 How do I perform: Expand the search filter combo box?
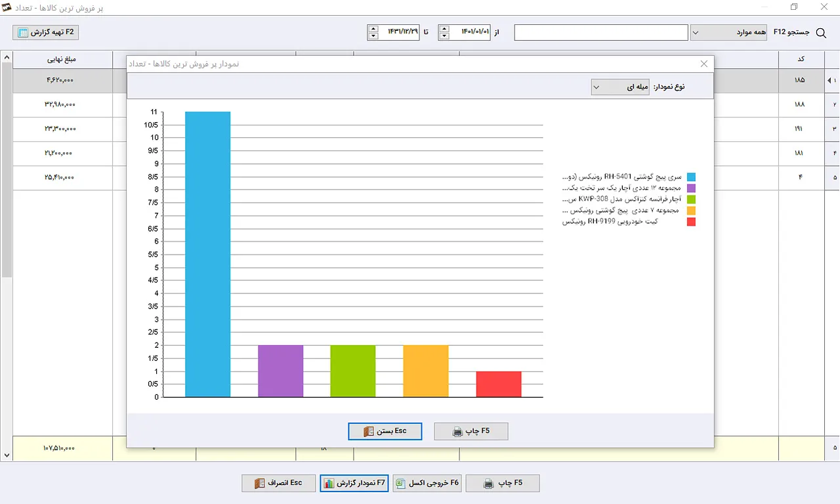coord(728,32)
